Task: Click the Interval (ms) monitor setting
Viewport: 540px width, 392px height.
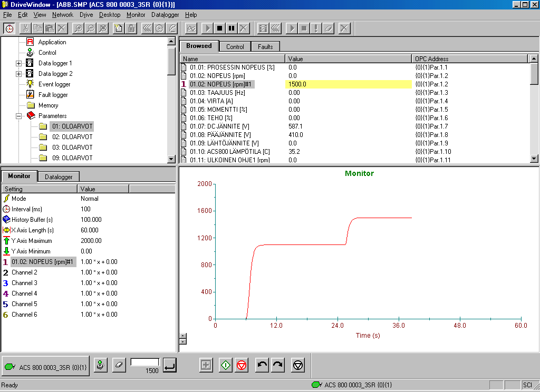Action: pyautogui.click(x=26, y=209)
